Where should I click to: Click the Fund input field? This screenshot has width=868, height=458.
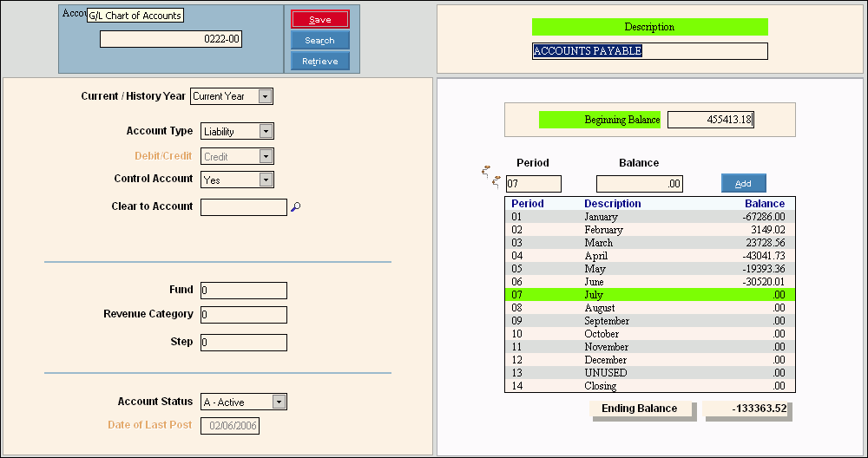[x=243, y=291]
